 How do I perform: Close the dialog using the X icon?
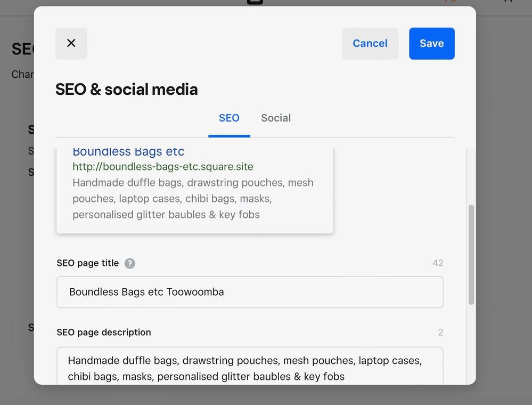71,43
